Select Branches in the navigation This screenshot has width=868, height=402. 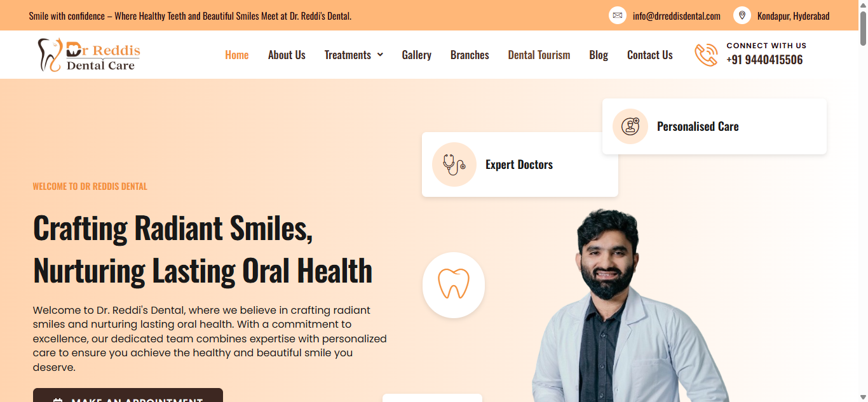click(x=470, y=55)
